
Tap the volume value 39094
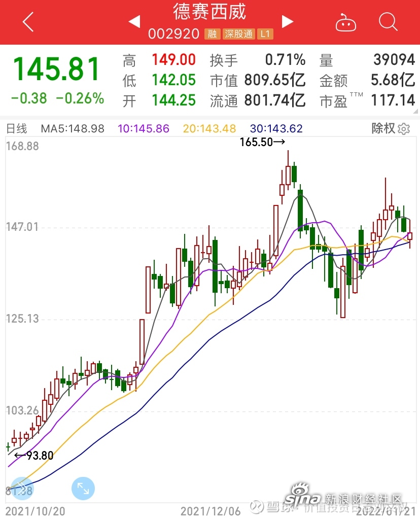(x=394, y=60)
